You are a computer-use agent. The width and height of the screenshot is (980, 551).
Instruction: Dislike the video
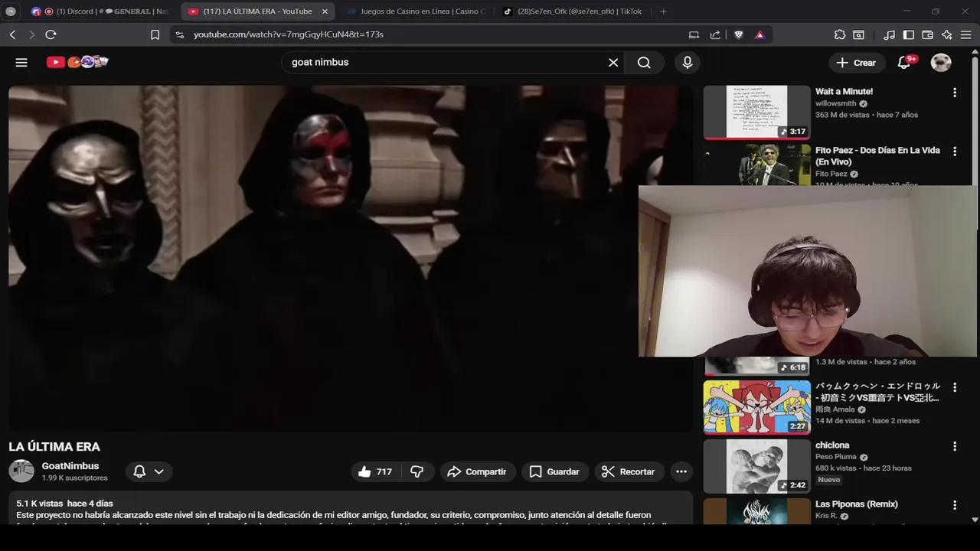click(417, 471)
